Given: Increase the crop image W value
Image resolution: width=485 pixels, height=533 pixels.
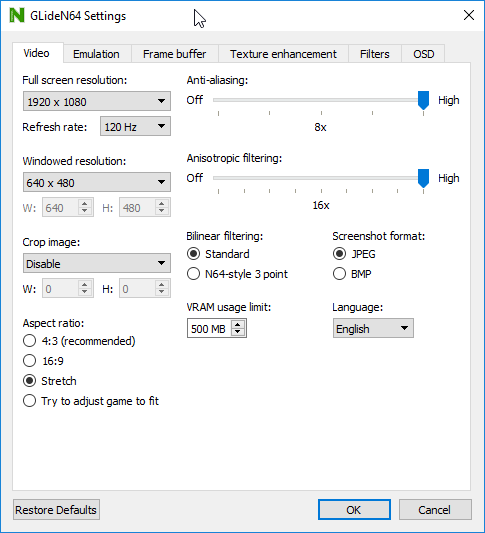Looking at the screenshot, I should [x=85, y=285].
